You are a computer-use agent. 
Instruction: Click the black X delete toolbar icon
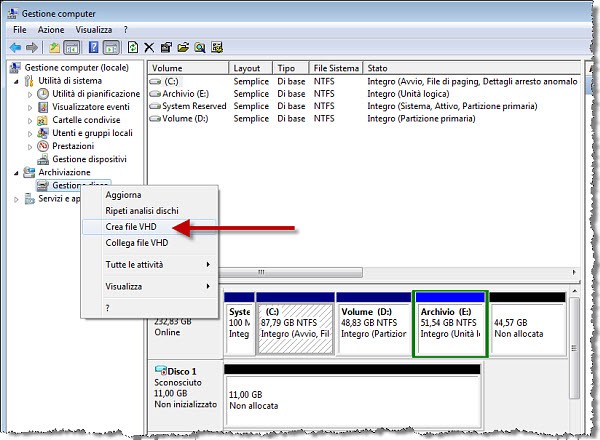point(149,47)
